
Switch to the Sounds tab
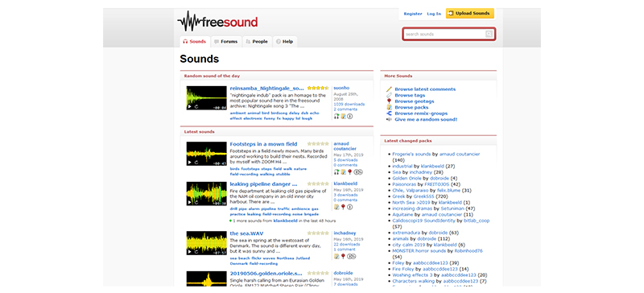coord(195,42)
